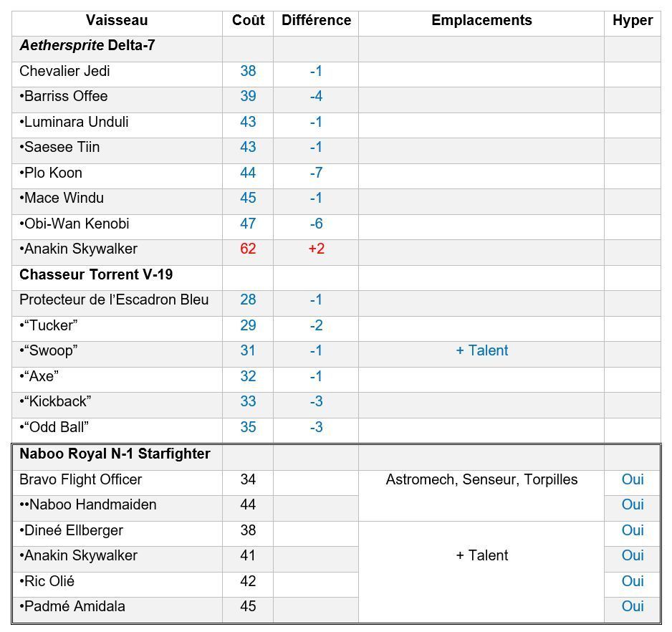Click Protecteur de l'Escadron Bleu name
The height and width of the screenshot is (632, 672).
[114, 300]
